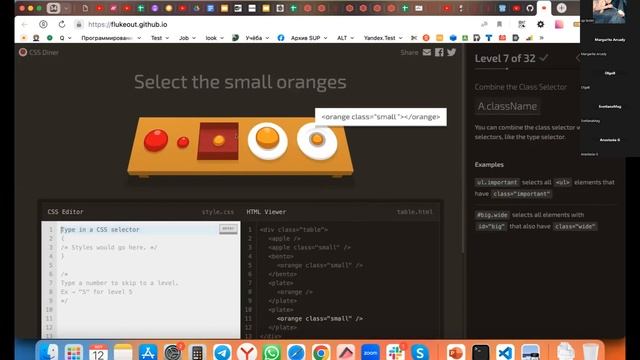The image size is (640, 360).
Task: Click the apple class="small" markup line
Action: pyautogui.click(x=309, y=247)
